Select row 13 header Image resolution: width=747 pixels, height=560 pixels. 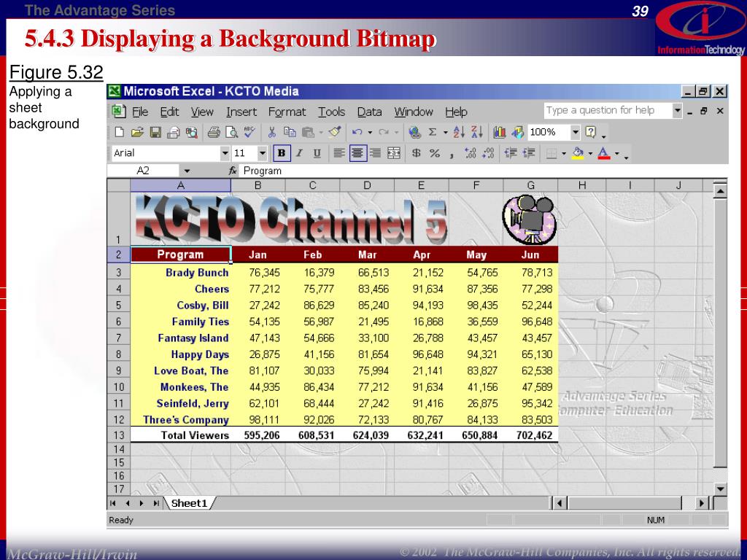119,435
